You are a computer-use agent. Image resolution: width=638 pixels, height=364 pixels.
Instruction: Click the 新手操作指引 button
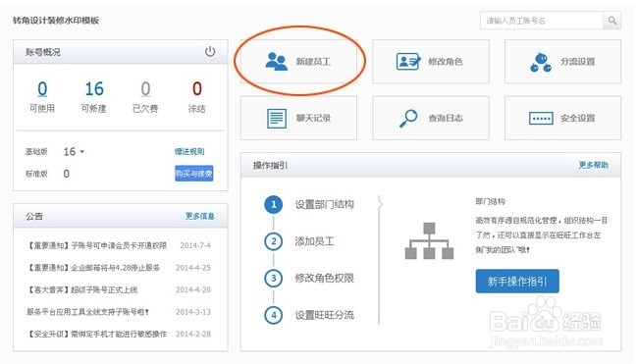[517, 281]
